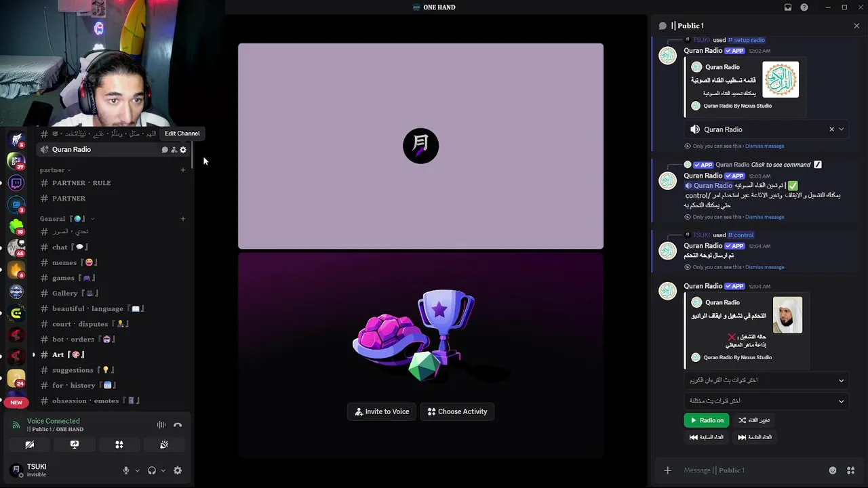Expand Quran Radio voice channel selector chevron
The image size is (868, 488).
(x=842, y=129)
